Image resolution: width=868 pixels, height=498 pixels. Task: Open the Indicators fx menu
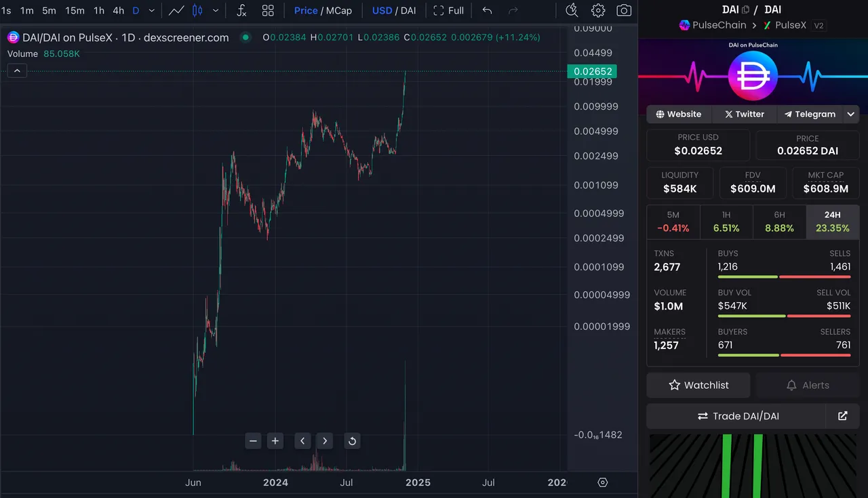(241, 10)
